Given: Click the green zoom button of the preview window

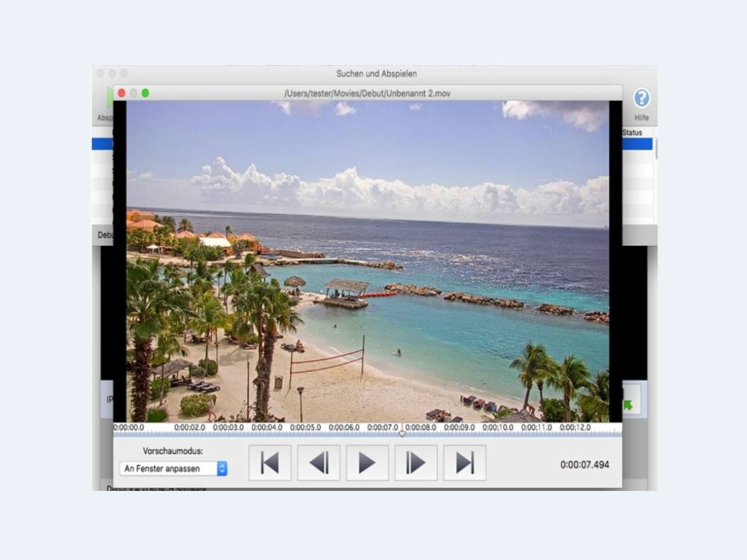Looking at the screenshot, I should tap(145, 93).
